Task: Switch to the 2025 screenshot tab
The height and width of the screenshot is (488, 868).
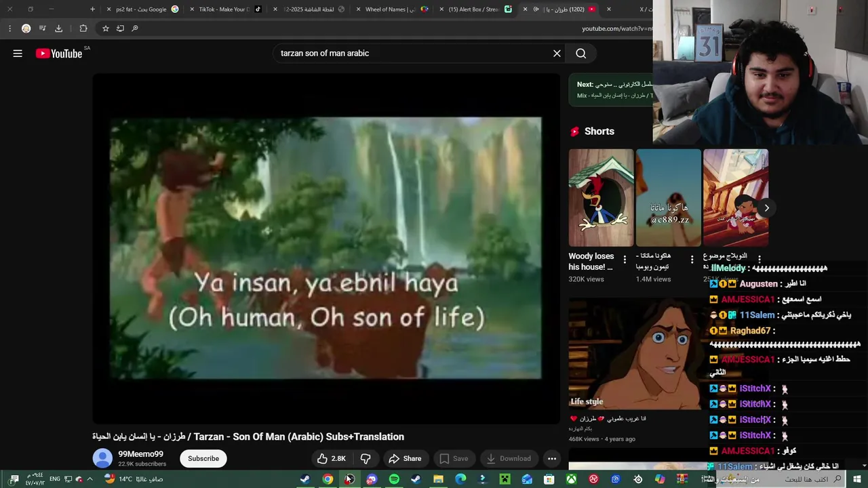Action: click(309, 9)
